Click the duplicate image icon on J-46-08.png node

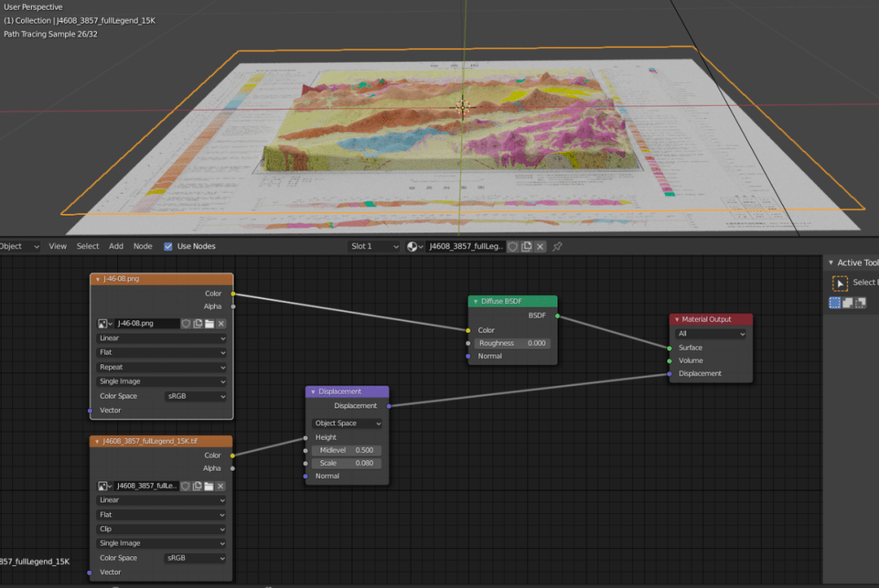[198, 324]
